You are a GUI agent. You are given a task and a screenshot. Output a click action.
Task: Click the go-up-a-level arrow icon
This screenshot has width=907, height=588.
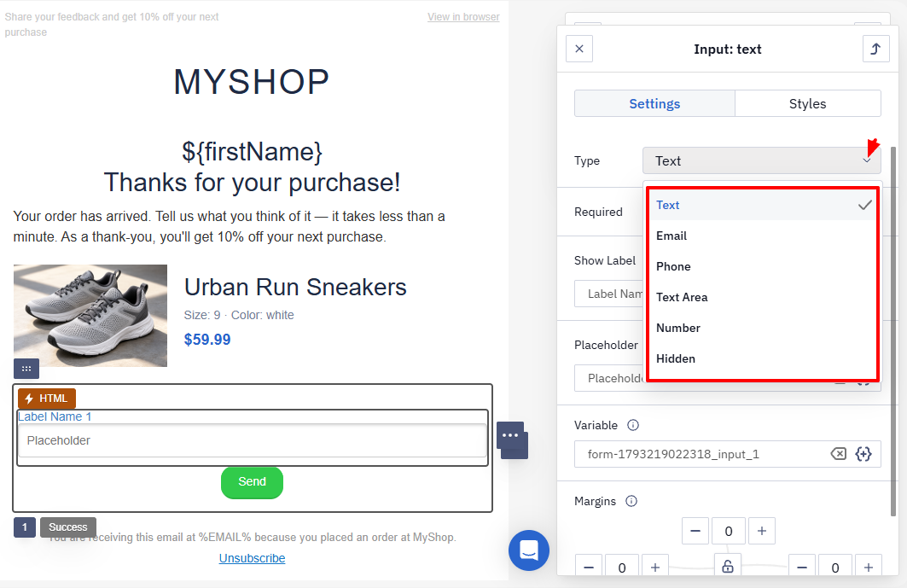pyautogui.click(x=875, y=49)
